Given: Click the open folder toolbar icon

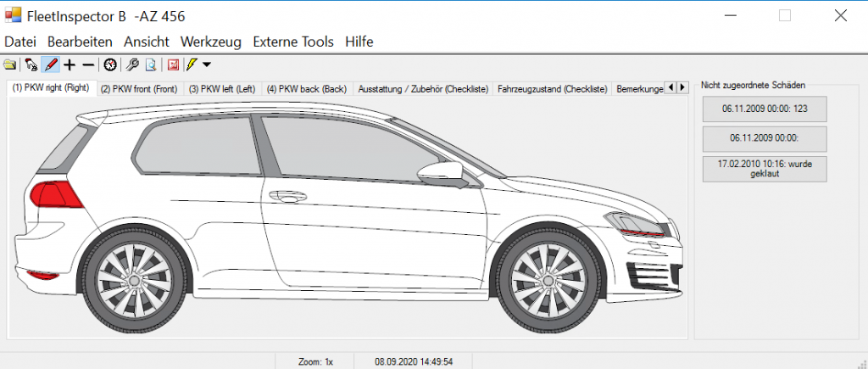Looking at the screenshot, I should click(10, 65).
